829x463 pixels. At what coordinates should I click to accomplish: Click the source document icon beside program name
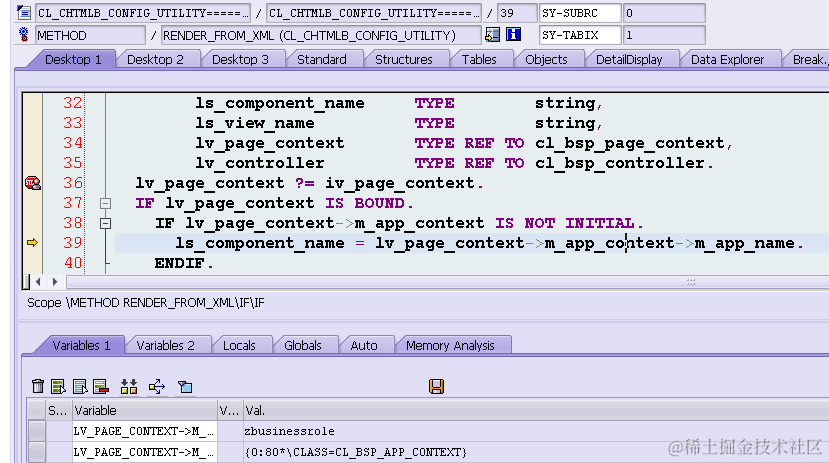[x=24, y=12]
